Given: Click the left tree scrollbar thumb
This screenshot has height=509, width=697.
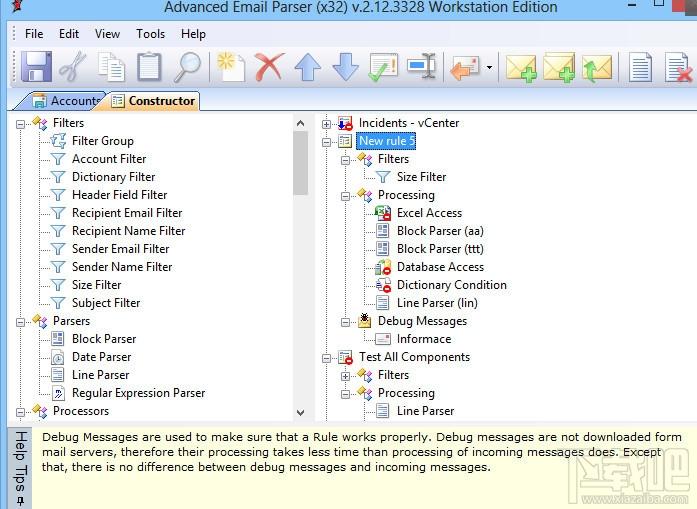Looking at the screenshot, I should (300, 163).
